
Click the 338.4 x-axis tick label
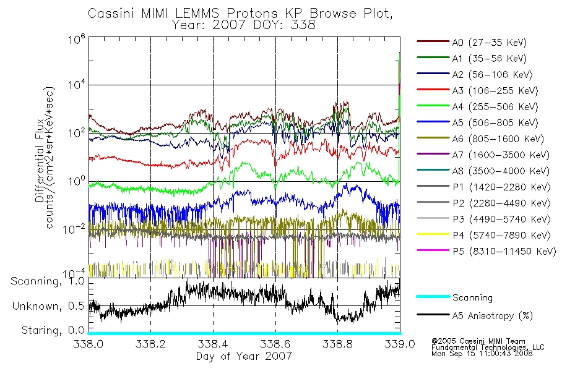213,344
